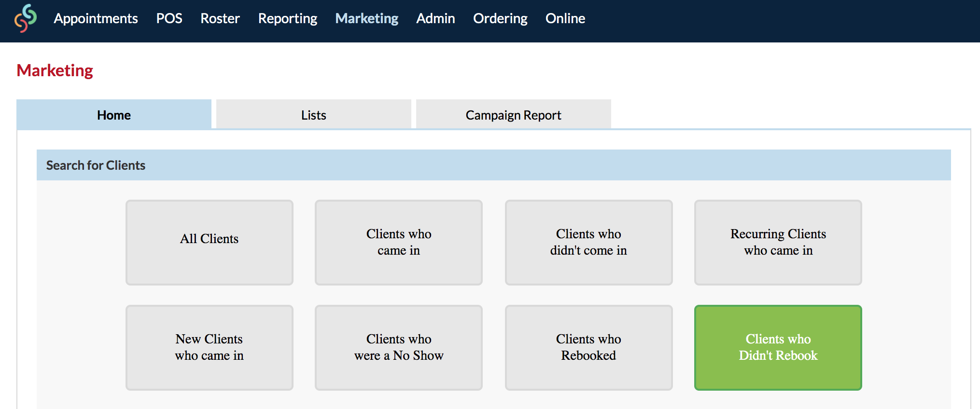Open the Admin menu
The height and width of the screenshot is (409, 980).
tap(435, 18)
